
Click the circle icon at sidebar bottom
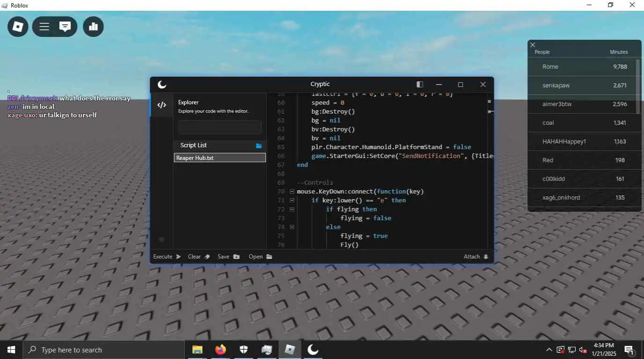tap(161, 239)
